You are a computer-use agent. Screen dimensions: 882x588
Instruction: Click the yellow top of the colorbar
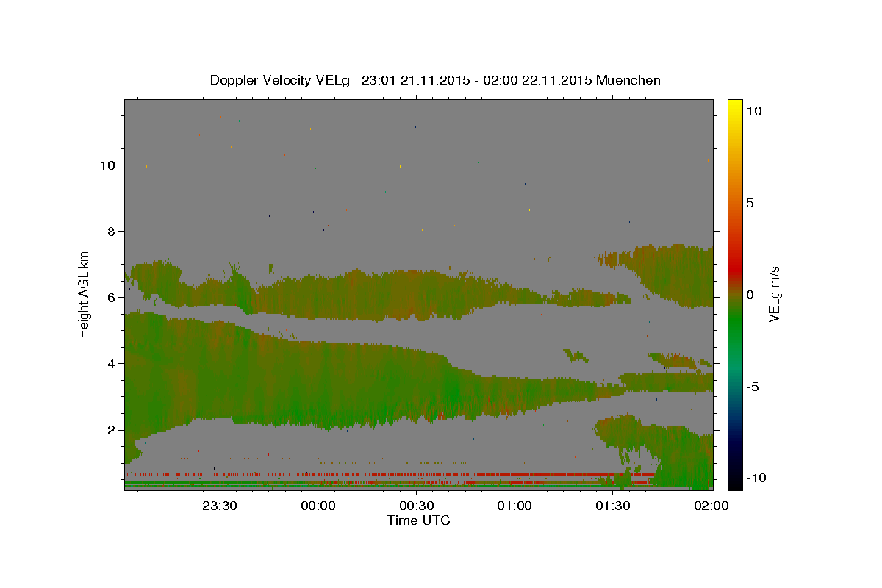[x=735, y=107]
